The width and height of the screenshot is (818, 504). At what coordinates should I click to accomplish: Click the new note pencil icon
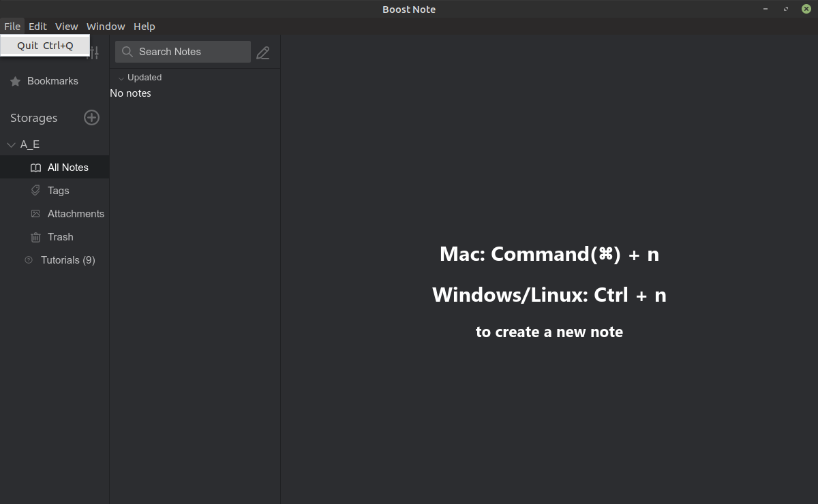pyautogui.click(x=262, y=52)
